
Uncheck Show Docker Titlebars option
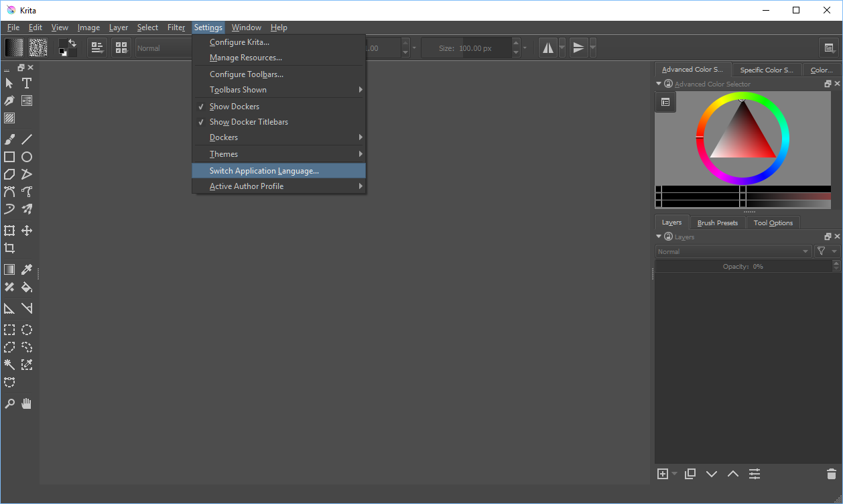249,122
